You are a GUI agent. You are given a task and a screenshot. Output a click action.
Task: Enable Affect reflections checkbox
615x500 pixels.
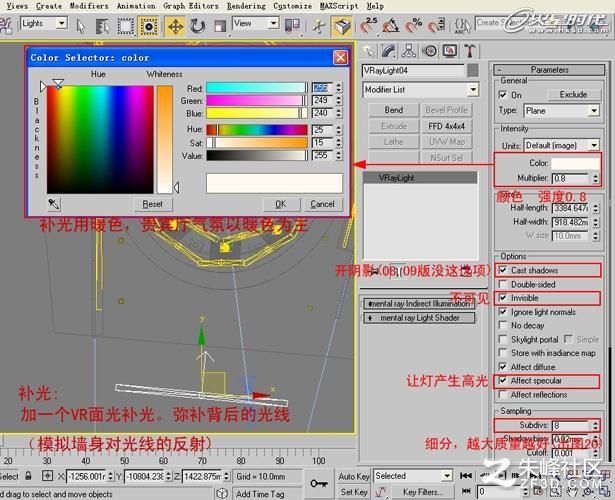(502, 395)
